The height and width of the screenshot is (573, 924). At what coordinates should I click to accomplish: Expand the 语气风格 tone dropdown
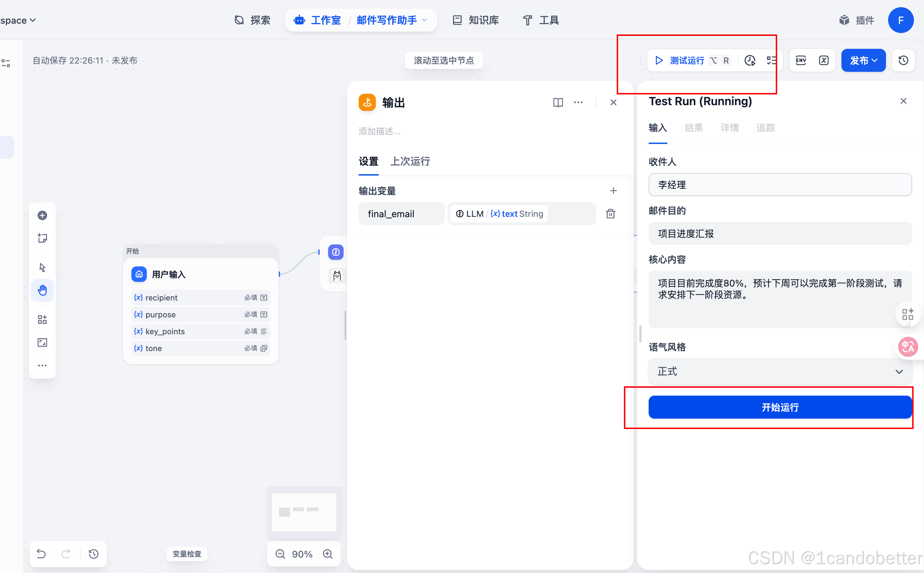[x=780, y=371]
